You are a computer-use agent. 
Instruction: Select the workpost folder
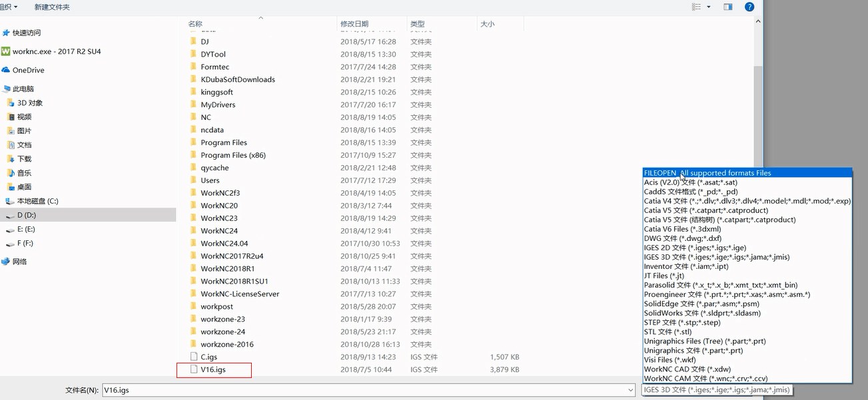click(x=217, y=307)
